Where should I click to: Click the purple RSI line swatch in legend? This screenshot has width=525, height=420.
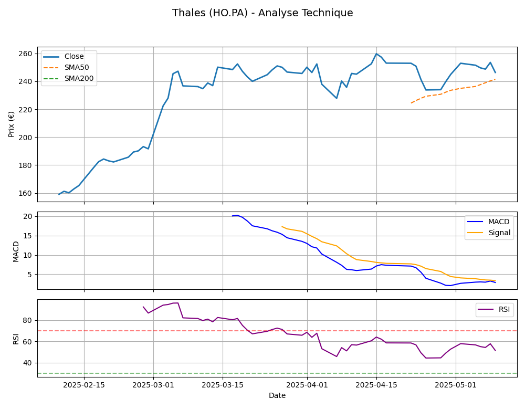(x=486, y=309)
